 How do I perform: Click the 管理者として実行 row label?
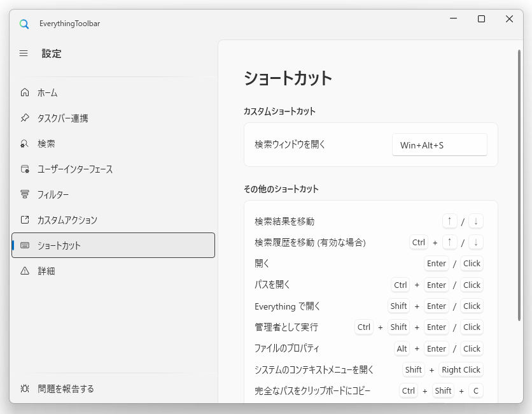[x=286, y=327]
